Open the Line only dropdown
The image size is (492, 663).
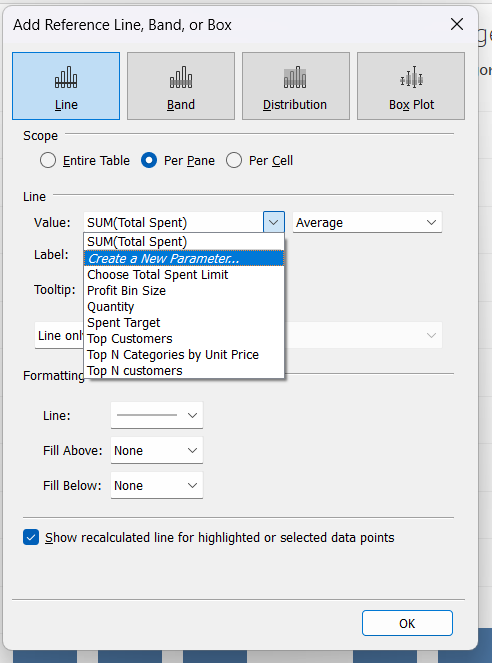pyautogui.click(x=59, y=335)
